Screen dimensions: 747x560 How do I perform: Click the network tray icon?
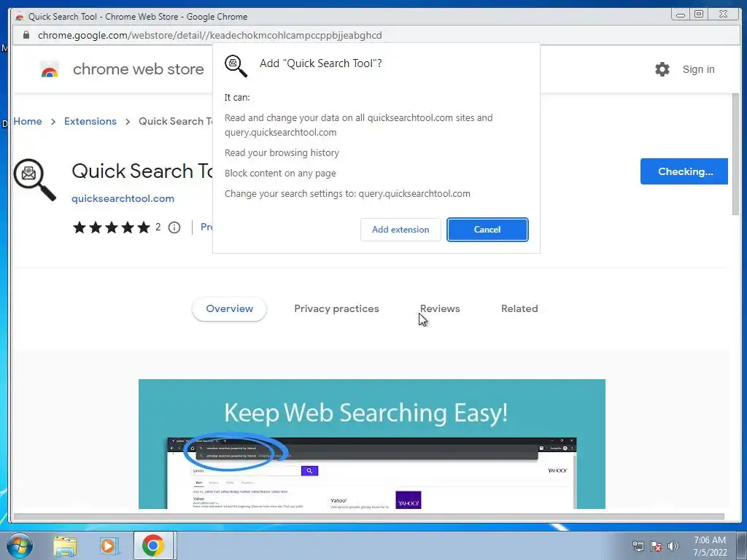638,546
